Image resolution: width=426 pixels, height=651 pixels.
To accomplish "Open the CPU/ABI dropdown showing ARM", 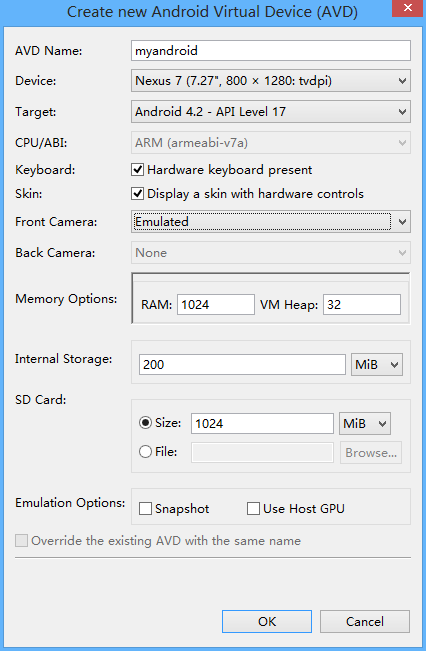I will point(271,143).
